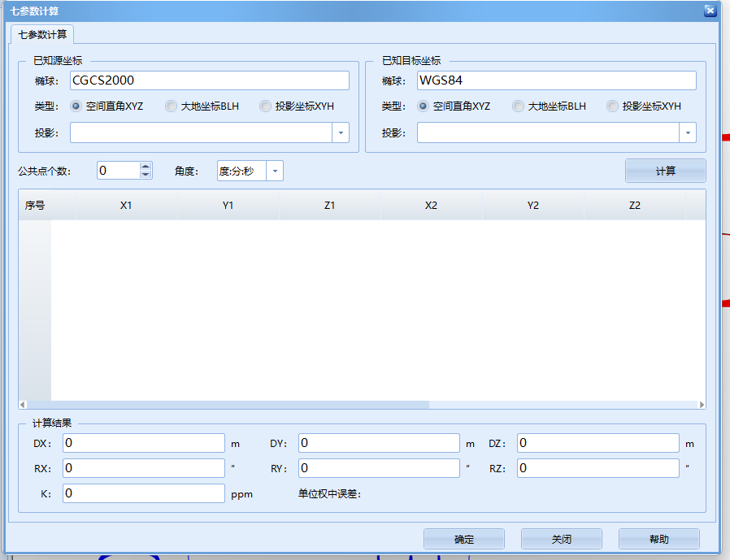Image resolution: width=730 pixels, height=560 pixels.
Task: Select 大地坐标BLH for target coordinates
Action: 518,106
